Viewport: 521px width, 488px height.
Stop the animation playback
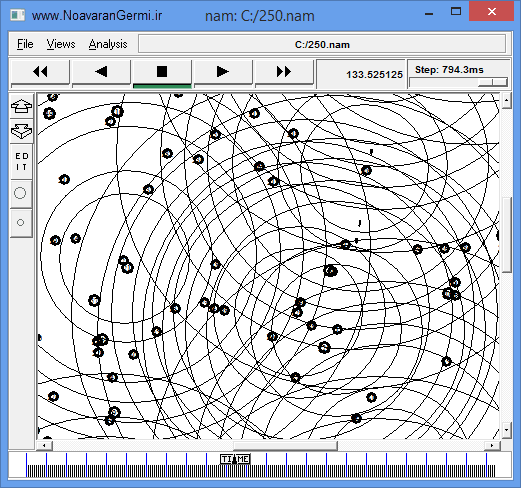[162, 72]
